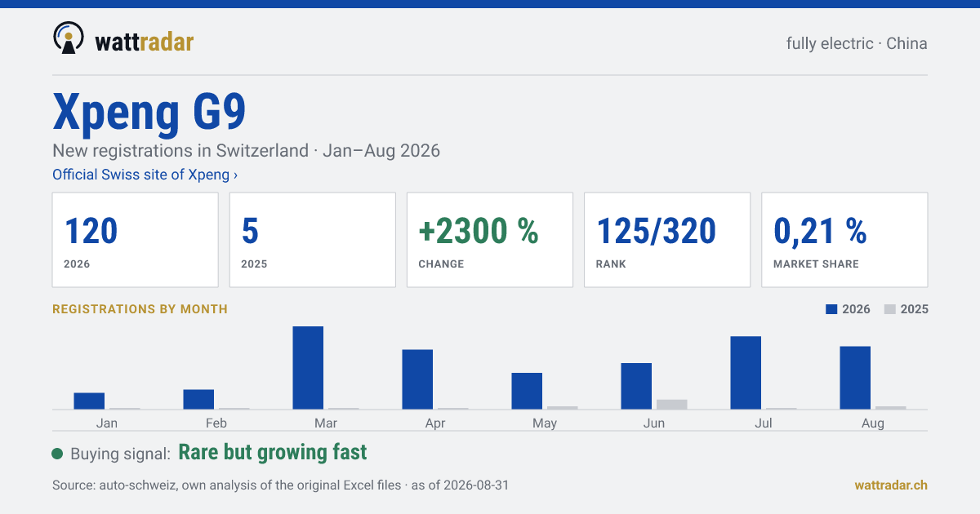
Task: Click the blue 2026 legend swatch
Action: [x=832, y=309]
